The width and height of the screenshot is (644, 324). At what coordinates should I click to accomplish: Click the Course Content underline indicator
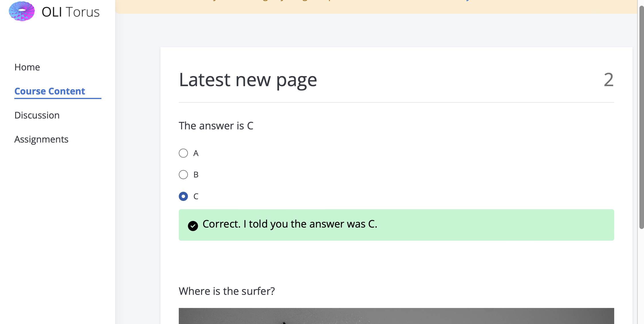click(58, 98)
